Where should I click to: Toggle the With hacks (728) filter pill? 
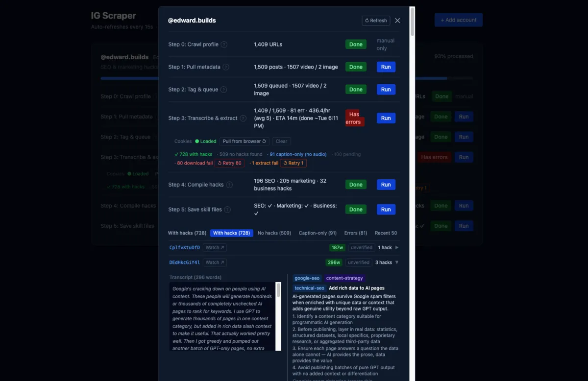pos(231,233)
